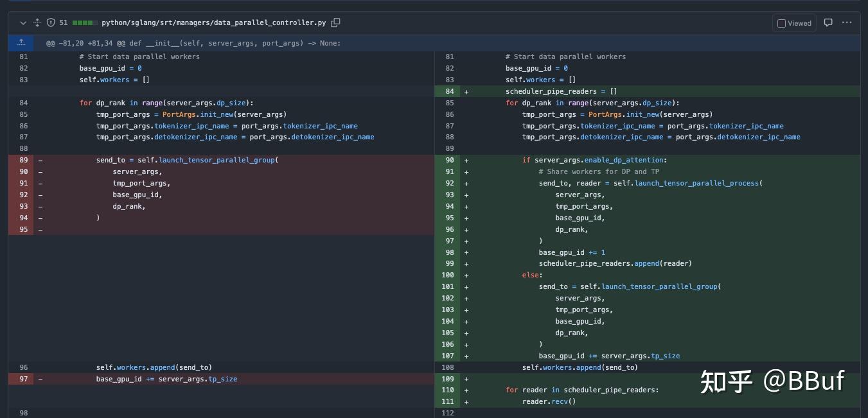Select added line number 84 on the right side

pyautogui.click(x=449, y=92)
